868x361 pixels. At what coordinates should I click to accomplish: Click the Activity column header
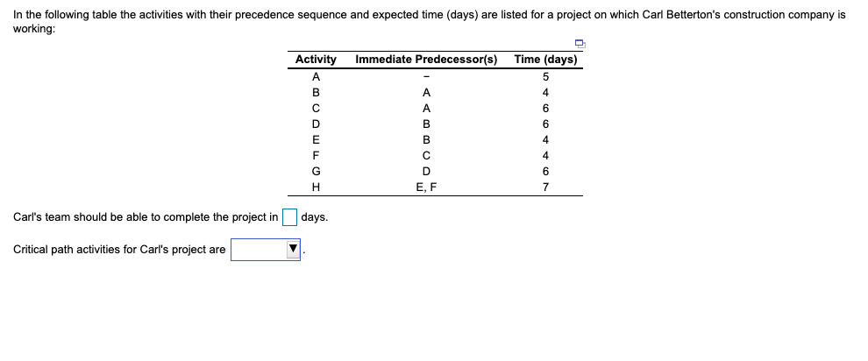tap(316, 60)
